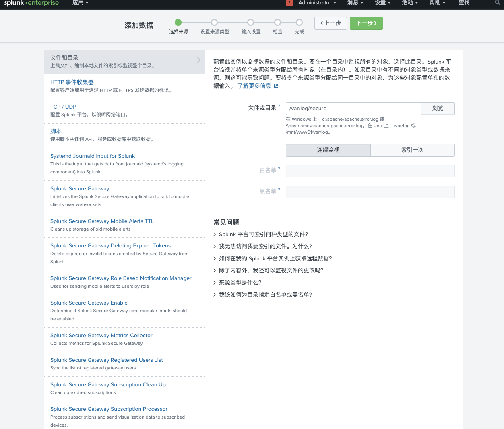Viewport: 504px width, 429px height.
Task: Expand FAQ: 如何在我的 Splunk 平台实例上获取远程数据?
Action: tap(274, 258)
